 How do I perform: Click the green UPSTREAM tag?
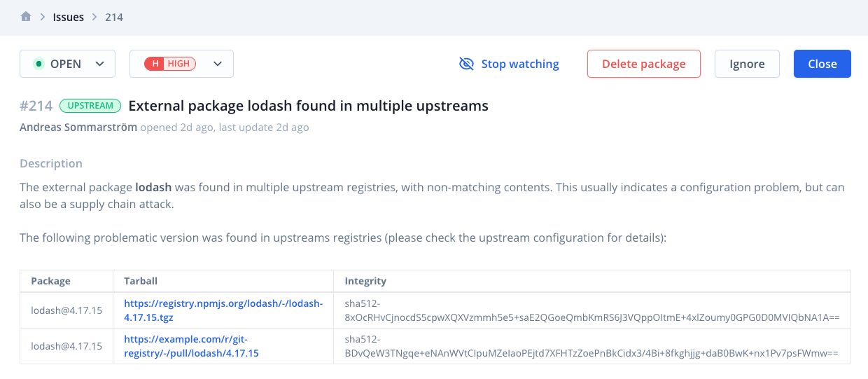[x=90, y=106]
